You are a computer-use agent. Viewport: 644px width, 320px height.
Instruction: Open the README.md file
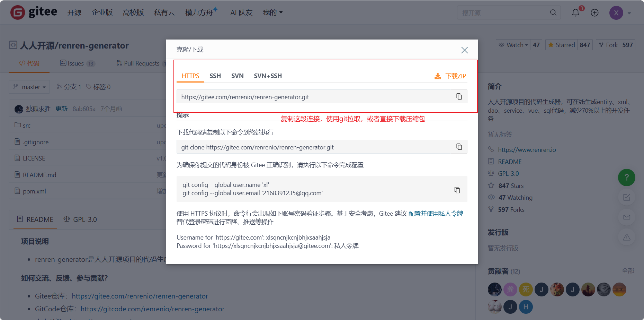(39, 175)
